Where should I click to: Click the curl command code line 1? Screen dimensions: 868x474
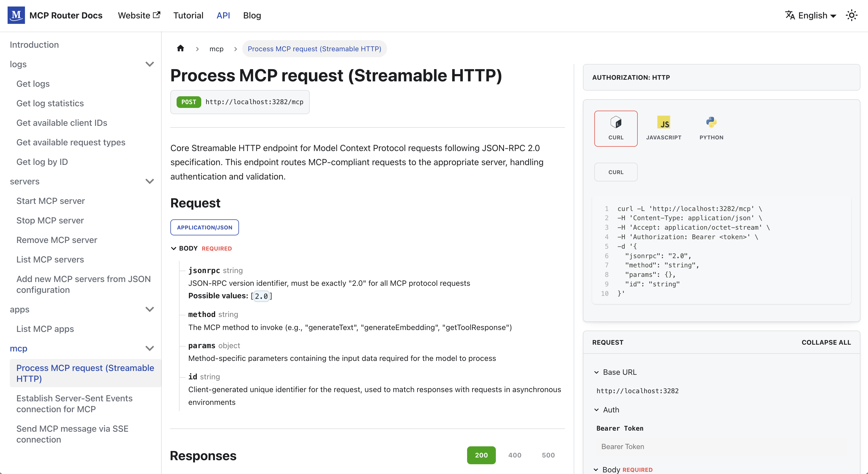tap(690, 209)
